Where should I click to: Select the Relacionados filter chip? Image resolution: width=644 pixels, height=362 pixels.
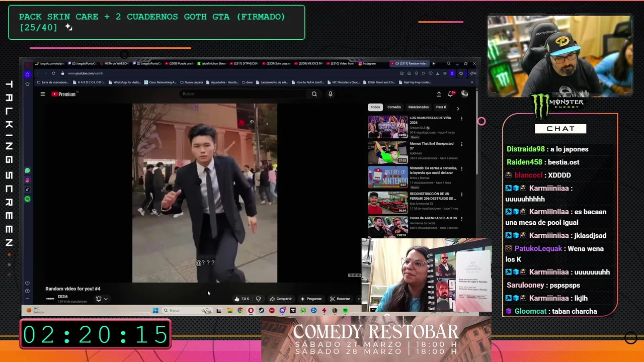tap(418, 107)
